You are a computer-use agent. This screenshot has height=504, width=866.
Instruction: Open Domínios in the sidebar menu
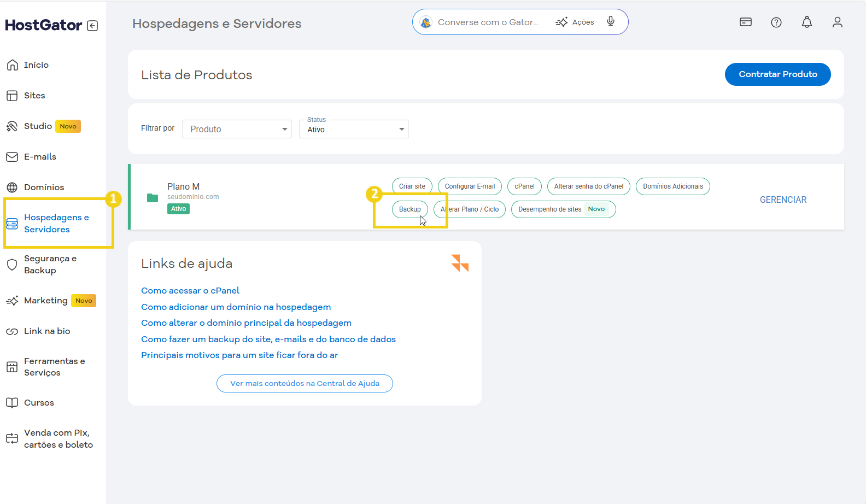tap(44, 187)
